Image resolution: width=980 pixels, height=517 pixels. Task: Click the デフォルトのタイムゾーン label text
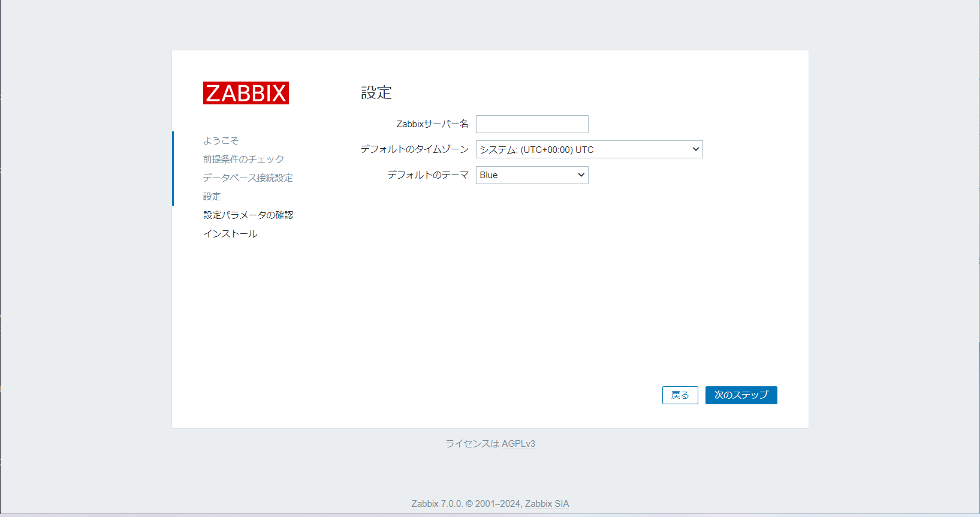pos(414,149)
